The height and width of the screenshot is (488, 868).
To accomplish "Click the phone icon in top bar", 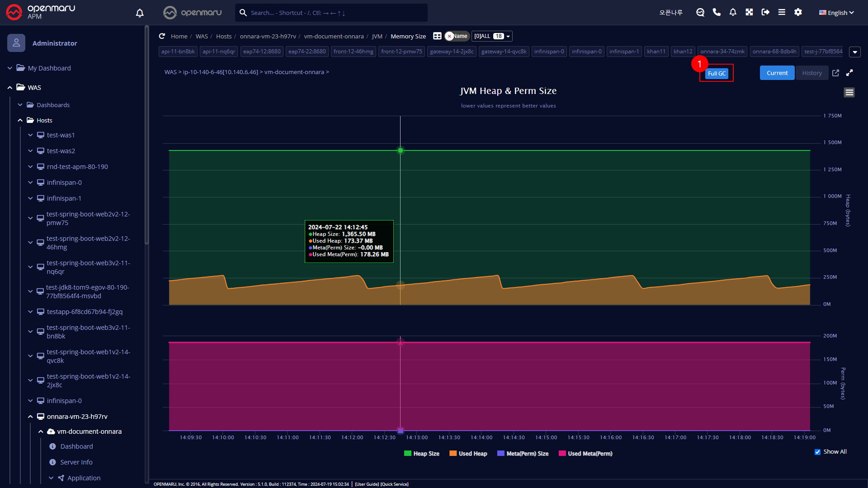I will pyautogui.click(x=717, y=12).
